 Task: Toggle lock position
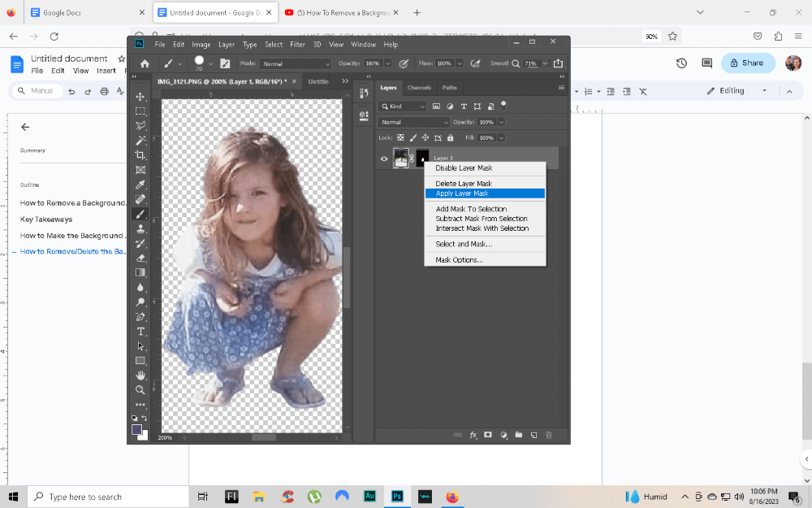(425, 138)
